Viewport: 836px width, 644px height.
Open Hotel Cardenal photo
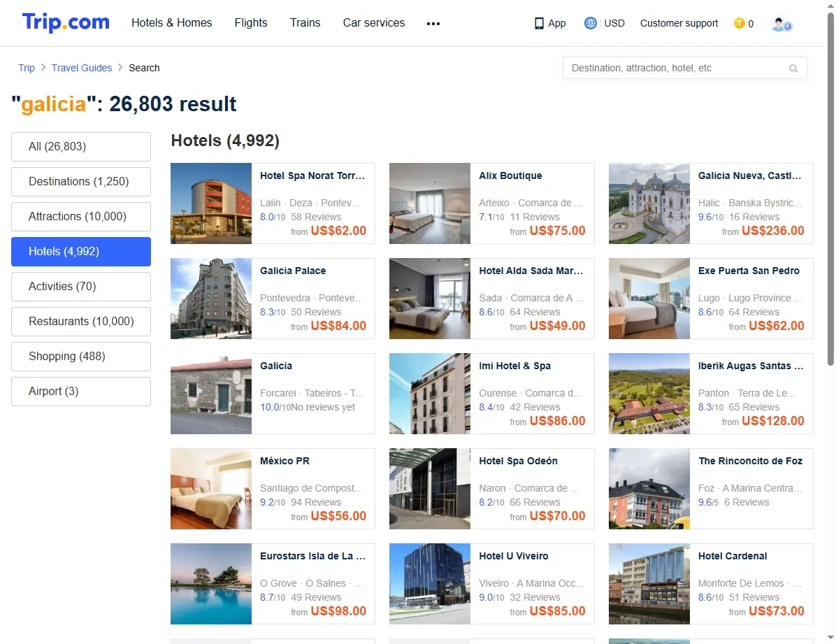click(x=649, y=584)
